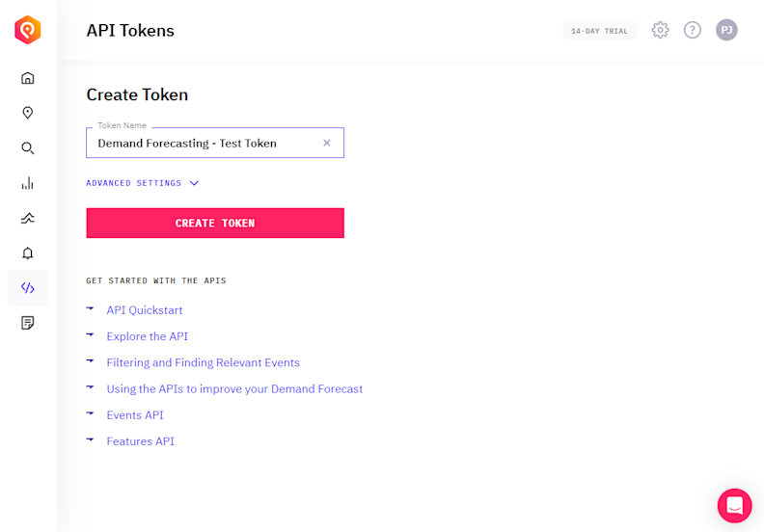Click the 14-Day Trial badge

(x=599, y=31)
